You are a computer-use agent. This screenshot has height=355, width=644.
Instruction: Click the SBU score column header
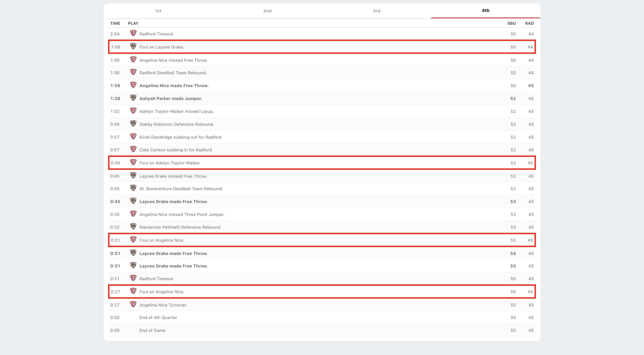pos(511,23)
